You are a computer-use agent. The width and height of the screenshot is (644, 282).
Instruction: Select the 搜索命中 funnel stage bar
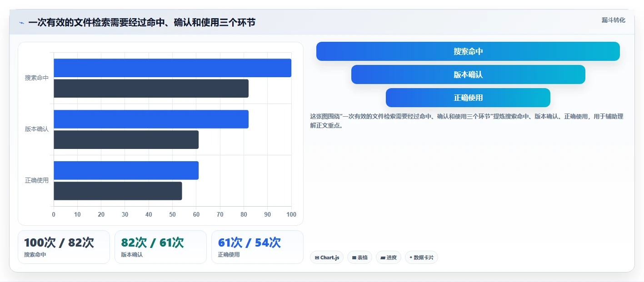(468, 51)
